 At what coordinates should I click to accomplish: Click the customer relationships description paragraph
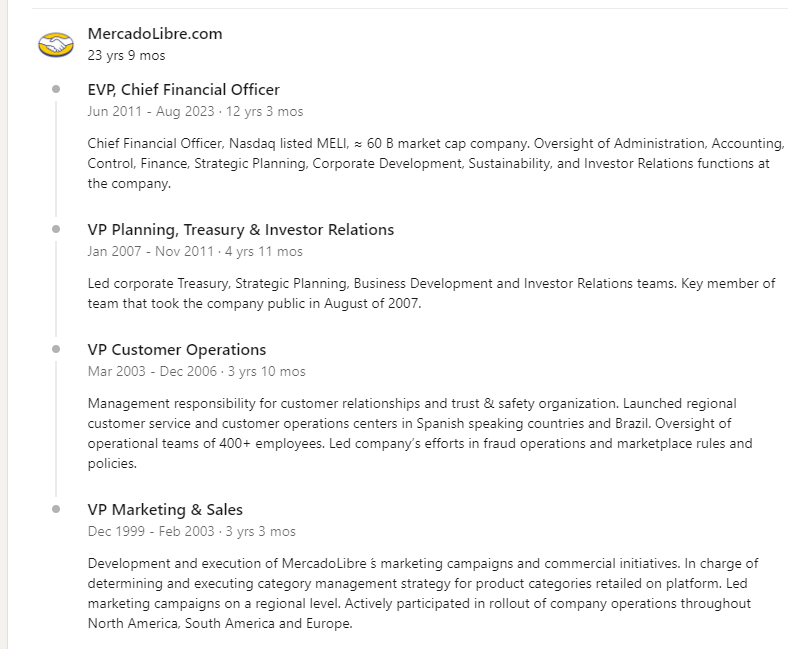(x=420, y=434)
